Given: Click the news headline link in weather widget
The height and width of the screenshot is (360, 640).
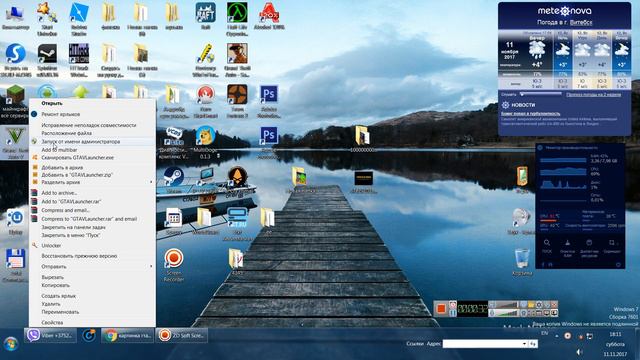Looking at the screenshot, I should 531,114.
